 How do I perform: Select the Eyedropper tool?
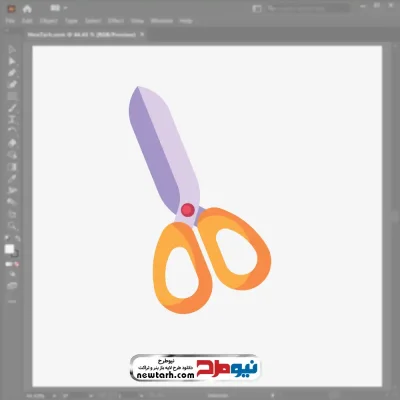(12, 178)
